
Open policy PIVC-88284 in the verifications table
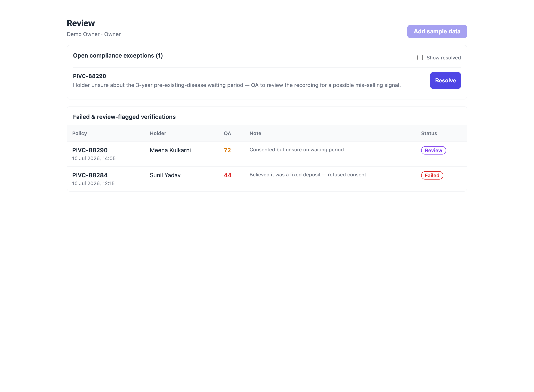coord(90,175)
